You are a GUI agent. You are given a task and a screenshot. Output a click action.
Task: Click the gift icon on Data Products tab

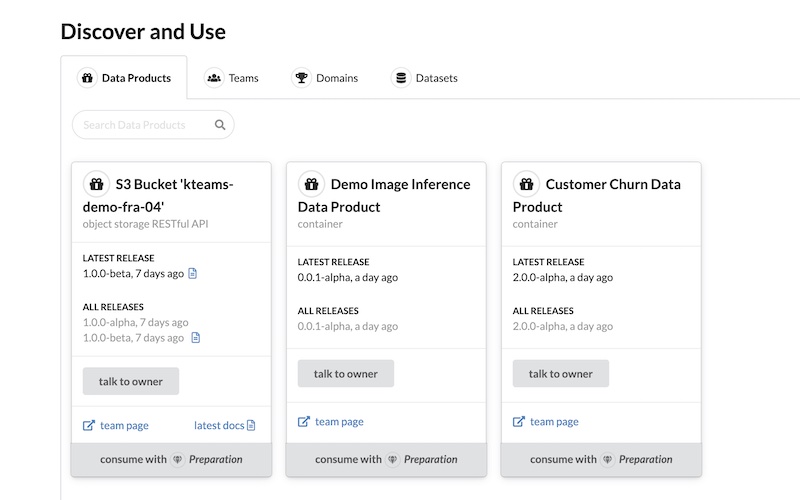[87, 78]
